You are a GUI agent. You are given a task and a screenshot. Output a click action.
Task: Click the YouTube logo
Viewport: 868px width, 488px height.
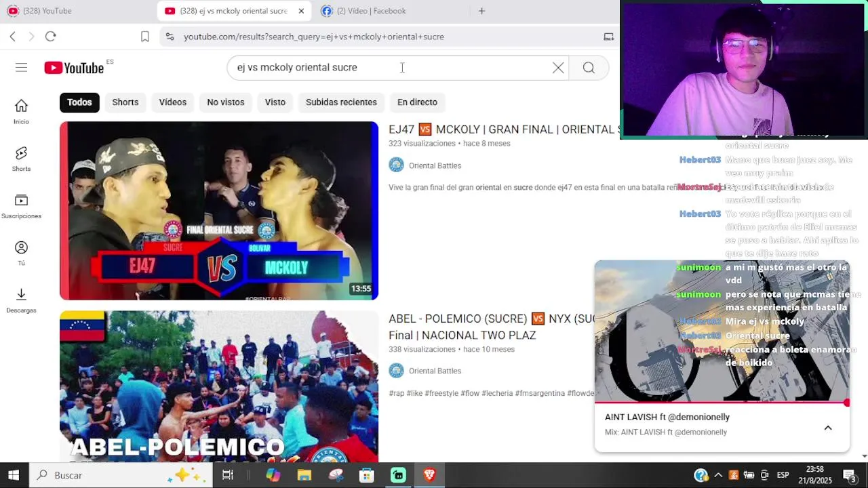(74, 68)
